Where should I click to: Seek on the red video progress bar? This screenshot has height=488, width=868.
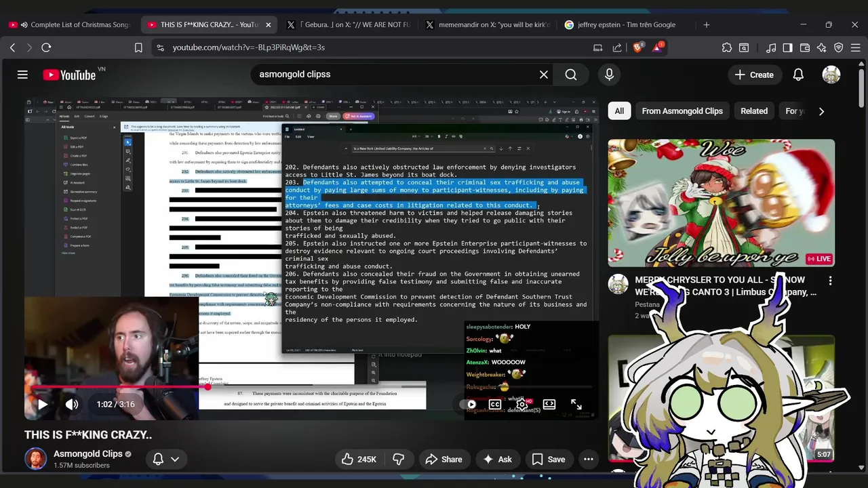[311, 387]
